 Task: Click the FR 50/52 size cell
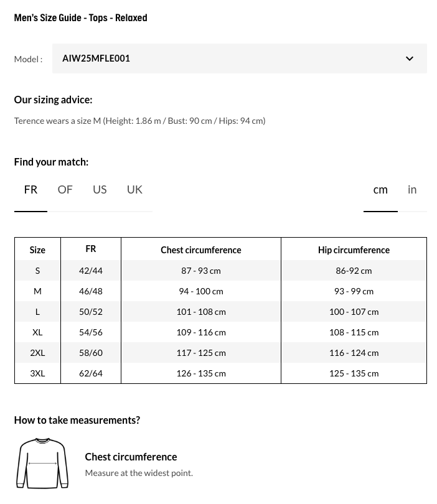pos(91,312)
